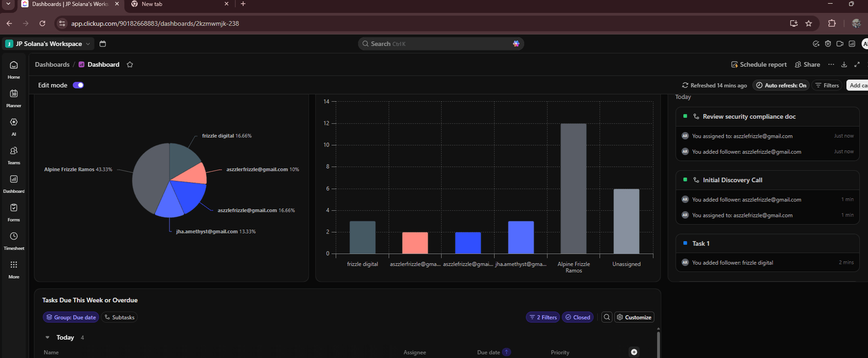Viewport: 868px width, 358px height.
Task: Click the Schedule report button
Action: 759,65
